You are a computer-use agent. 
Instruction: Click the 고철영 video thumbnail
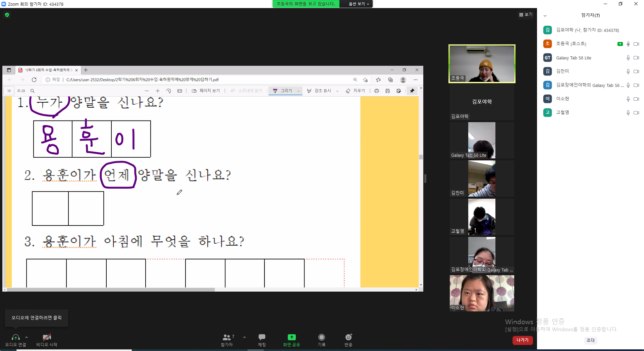[482, 217]
